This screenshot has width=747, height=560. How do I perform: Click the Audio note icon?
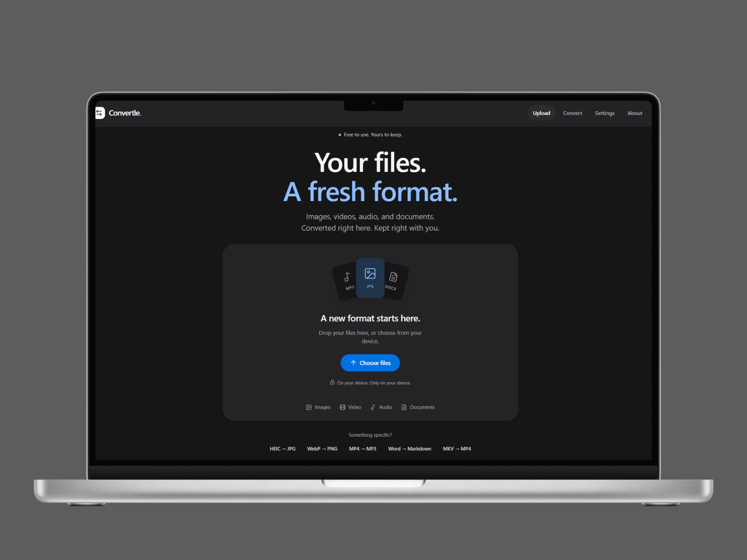[x=373, y=407]
